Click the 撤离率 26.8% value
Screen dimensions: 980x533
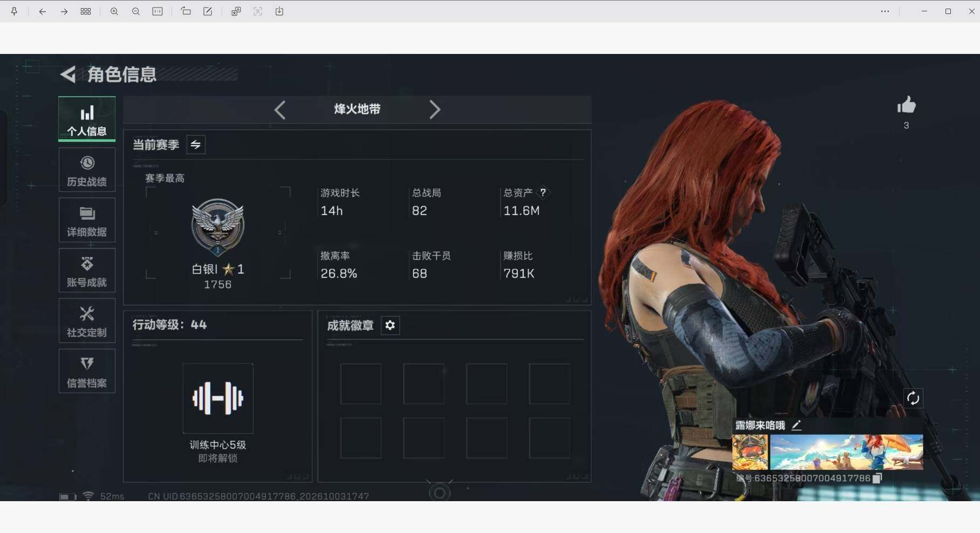339,274
